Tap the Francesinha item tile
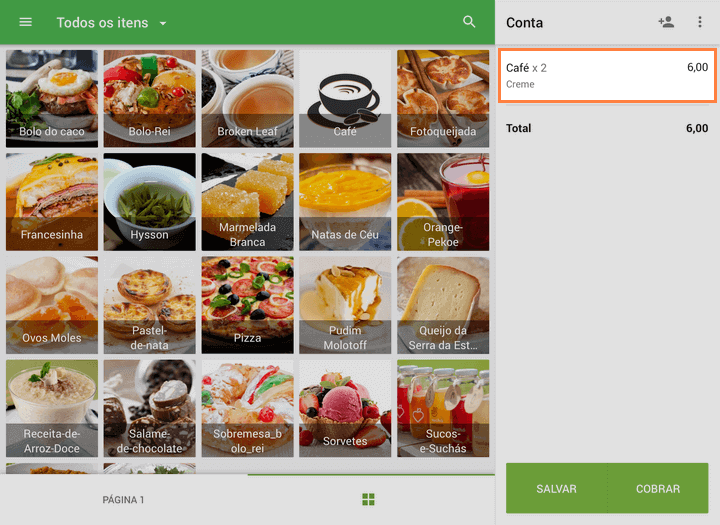The height and width of the screenshot is (525, 720). point(52,201)
